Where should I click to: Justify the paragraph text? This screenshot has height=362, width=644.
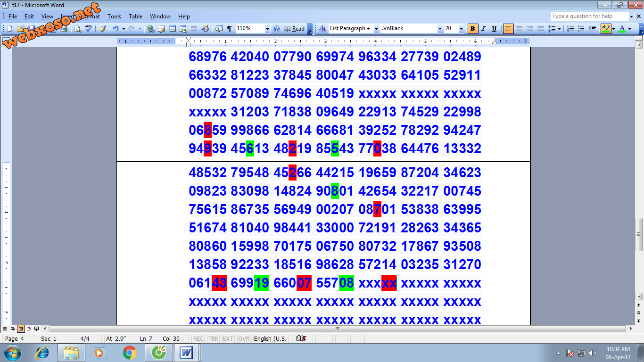pyautogui.click(x=541, y=29)
